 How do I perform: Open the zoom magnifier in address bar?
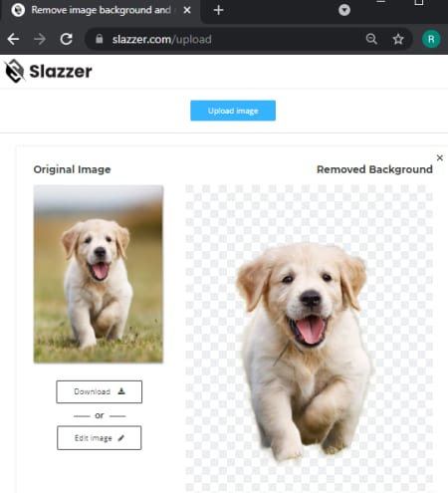coord(371,39)
